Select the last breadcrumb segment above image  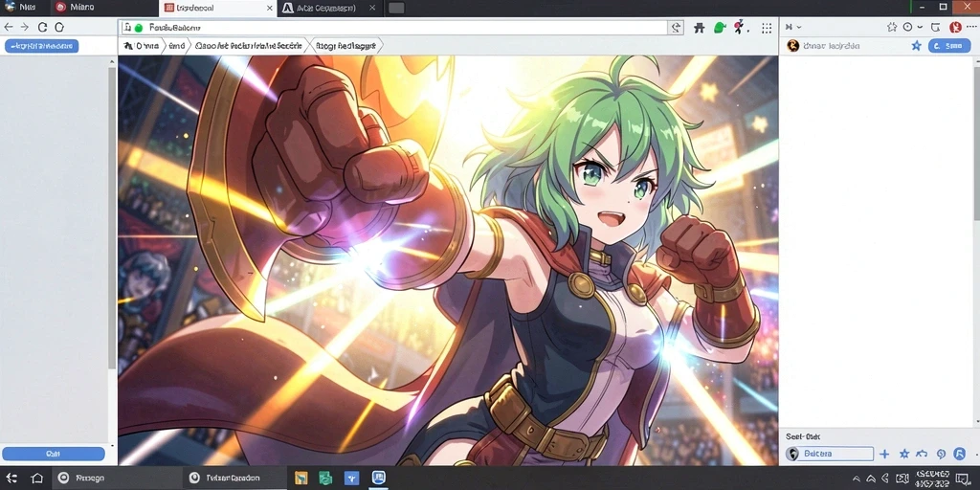[345, 46]
